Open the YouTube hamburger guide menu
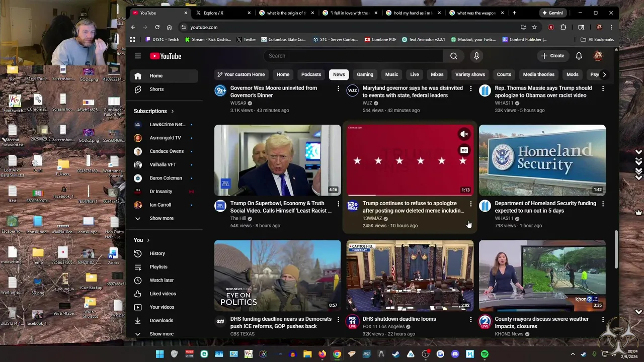Viewport: 644px width, 362px height. (138, 56)
